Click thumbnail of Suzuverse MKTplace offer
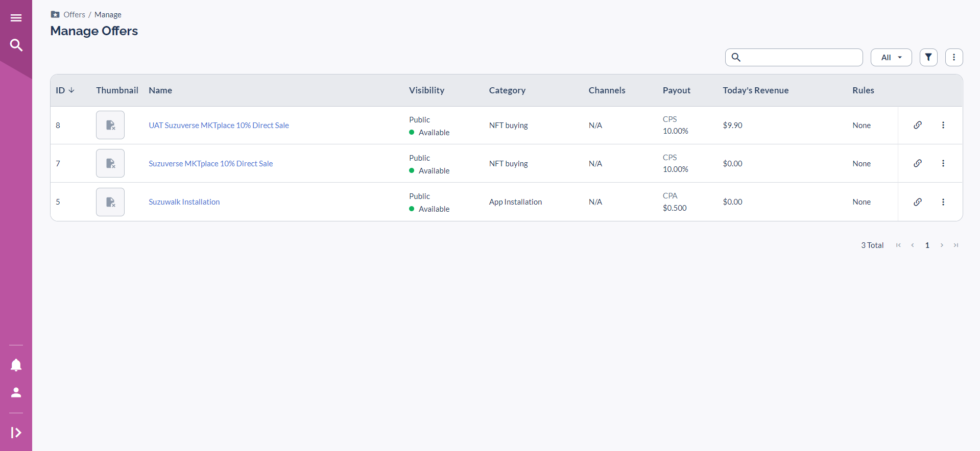The width and height of the screenshot is (980, 451). [x=110, y=163]
